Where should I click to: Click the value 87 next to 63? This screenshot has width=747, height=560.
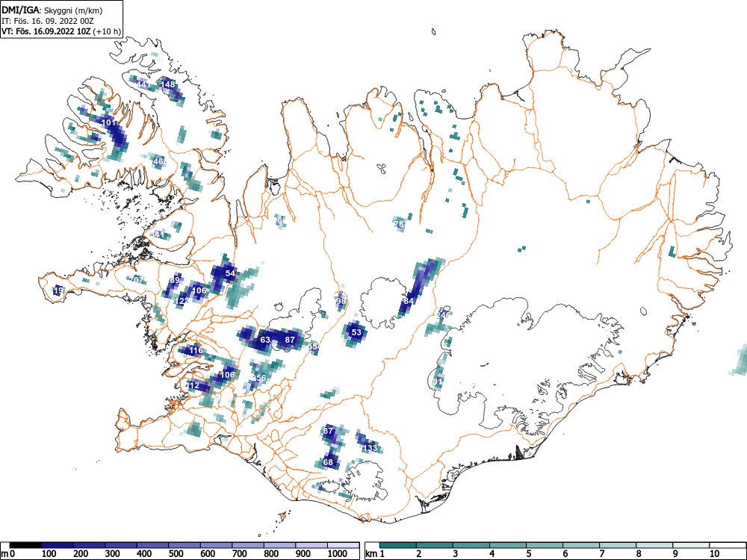[290, 340]
